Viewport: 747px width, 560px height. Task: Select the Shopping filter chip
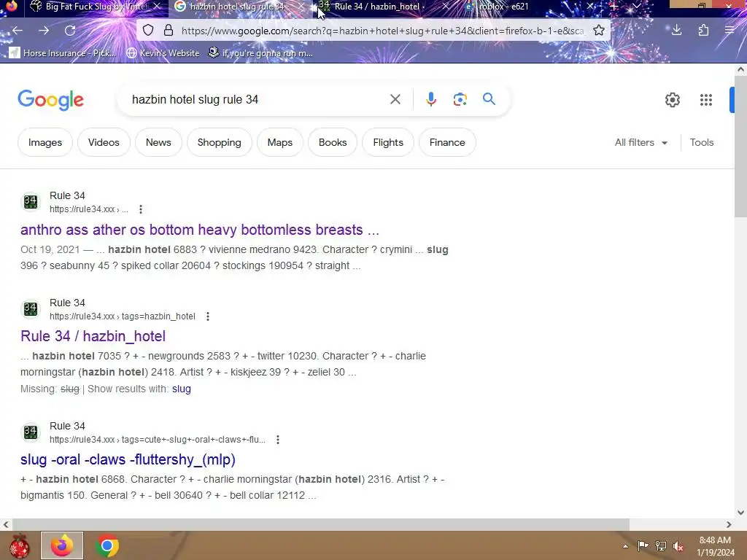(219, 142)
